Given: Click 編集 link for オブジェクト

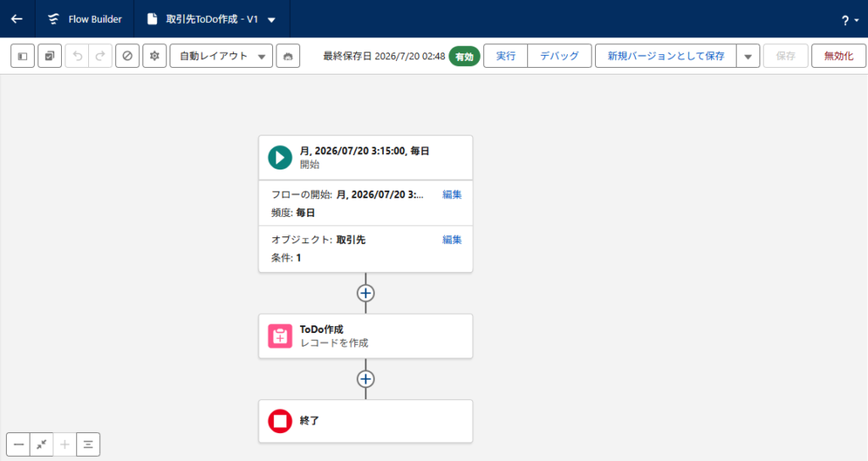Looking at the screenshot, I should tap(452, 240).
